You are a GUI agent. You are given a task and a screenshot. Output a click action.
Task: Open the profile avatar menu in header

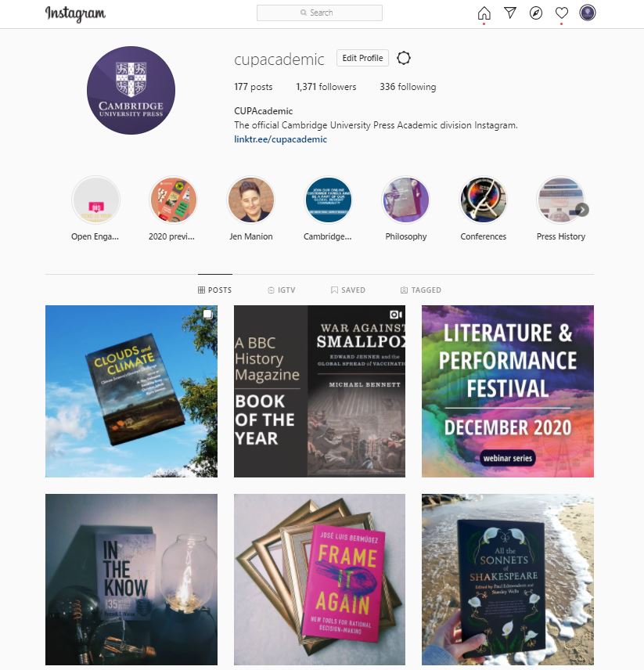point(588,13)
